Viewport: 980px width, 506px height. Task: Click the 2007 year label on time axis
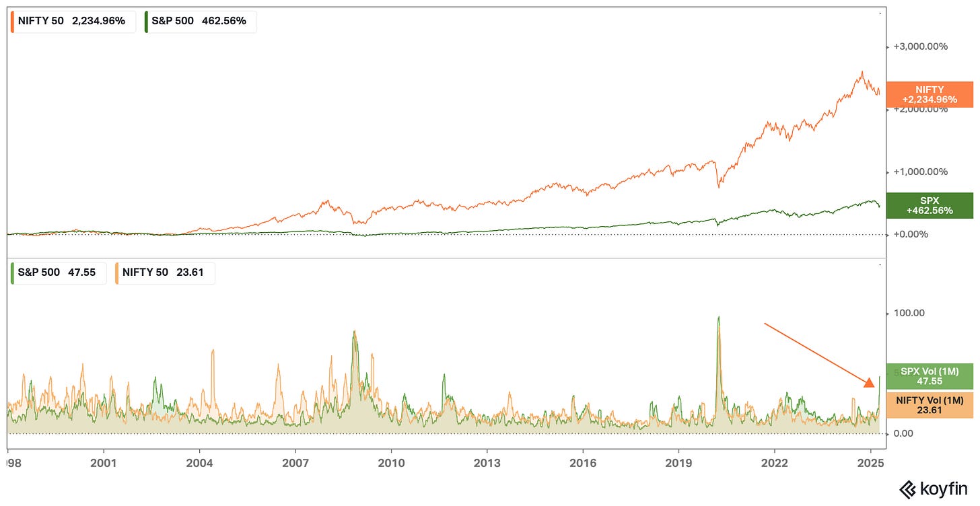[x=295, y=463]
